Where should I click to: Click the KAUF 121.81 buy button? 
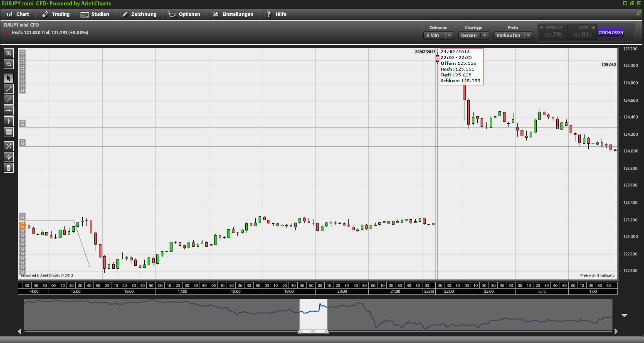tap(582, 32)
